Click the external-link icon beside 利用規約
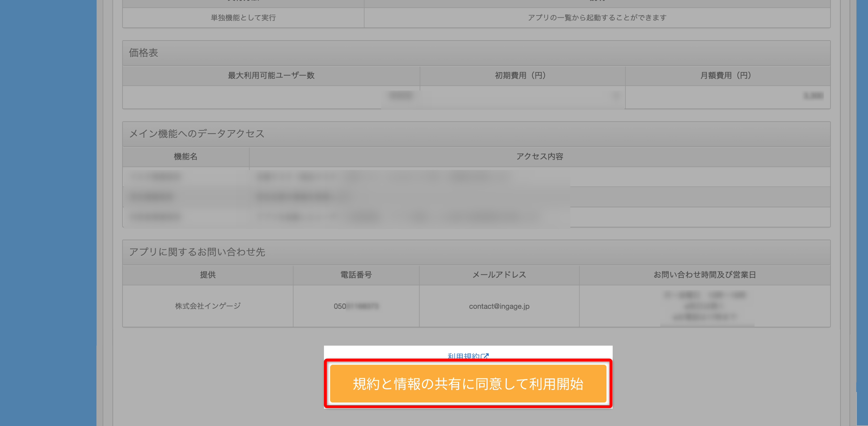This screenshot has width=868, height=426. 485,356
